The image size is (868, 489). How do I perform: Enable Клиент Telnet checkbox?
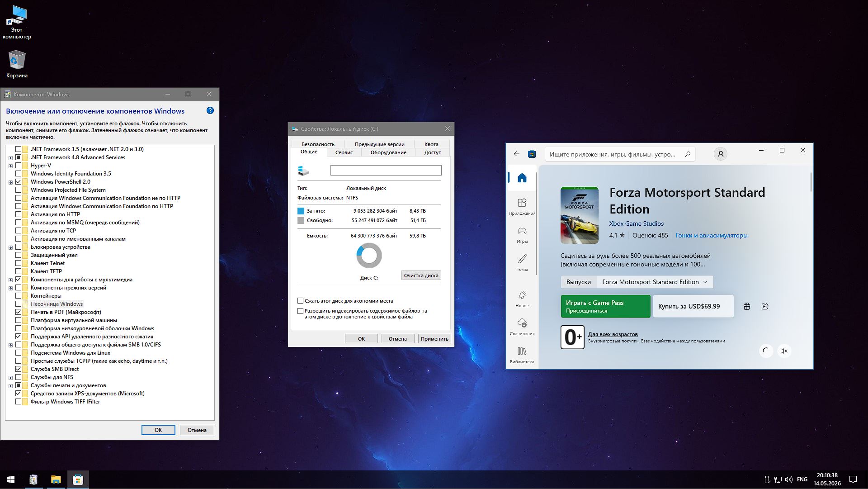19,263
